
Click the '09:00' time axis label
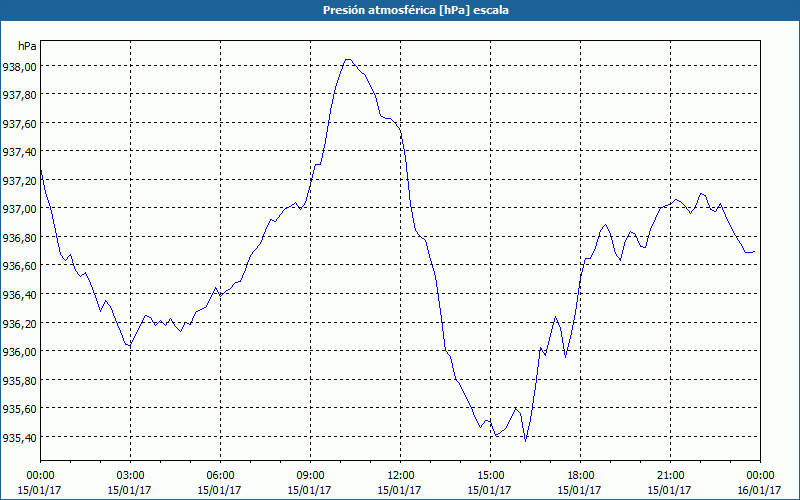pyautogui.click(x=310, y=476)
